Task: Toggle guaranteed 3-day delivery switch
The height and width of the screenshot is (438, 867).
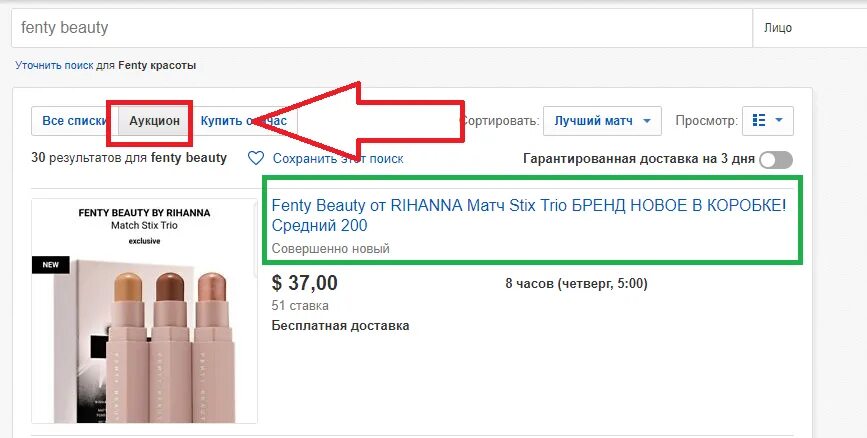Action: tap(776, 160)
